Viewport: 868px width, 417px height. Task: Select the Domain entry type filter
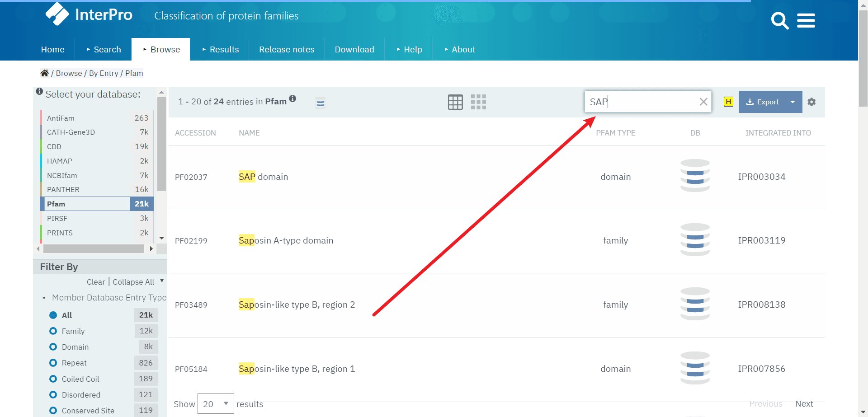tap(53, 347)
